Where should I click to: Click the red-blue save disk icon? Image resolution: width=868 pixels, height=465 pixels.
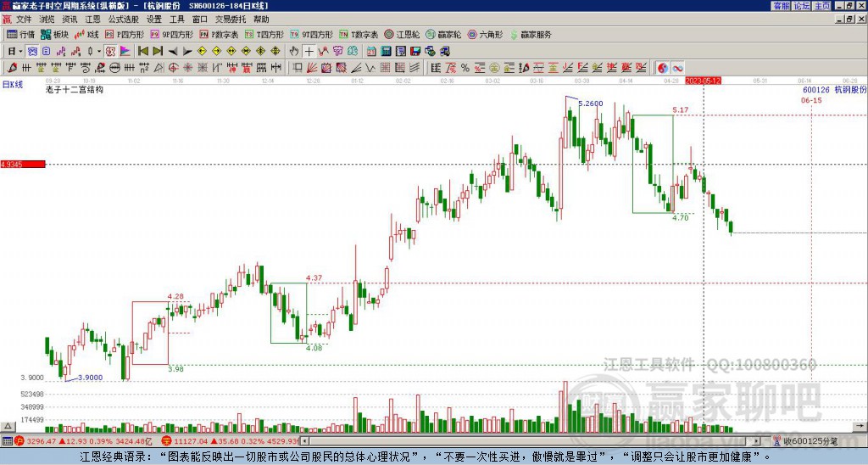click(415, 51)
